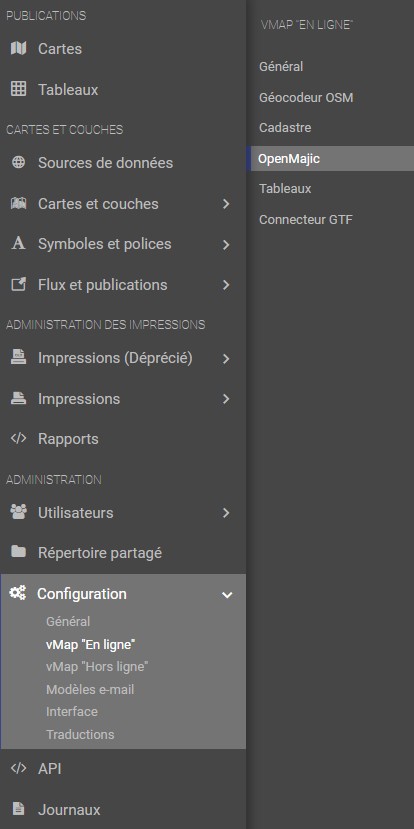Viewport: 414px width, 829px height.
Task: Click the globe icon for Sources de données
Action: click(x=19, y=162)
